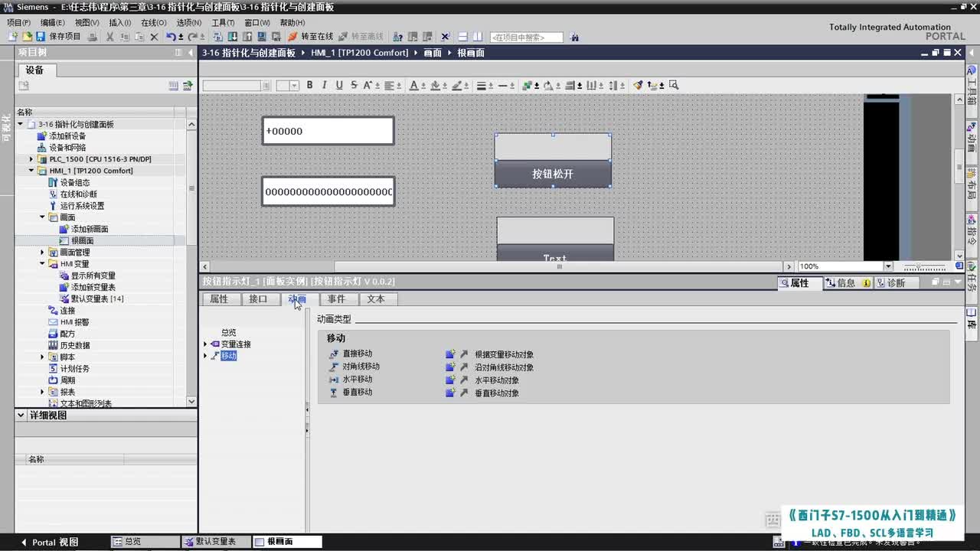Click the Go offline (转至离线) button
The height and width of the screenshot is (551, 980).
coord(361,37)
